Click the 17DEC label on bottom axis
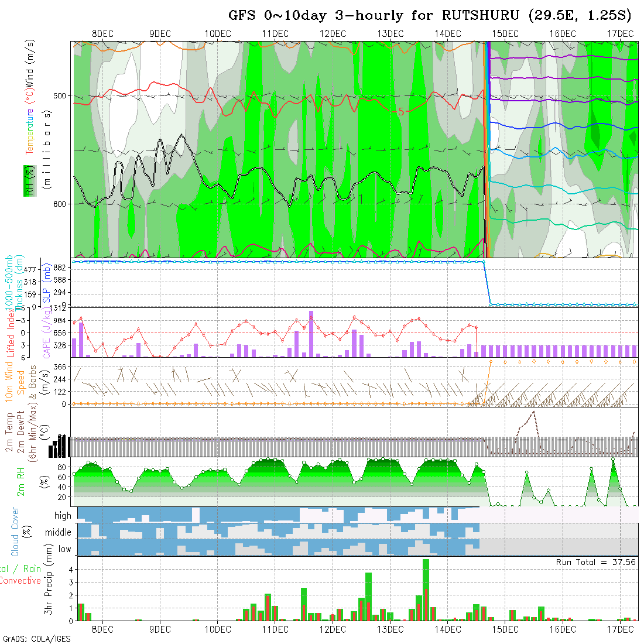The width and height of the screenshot is (644, 644). click(620, 629)
